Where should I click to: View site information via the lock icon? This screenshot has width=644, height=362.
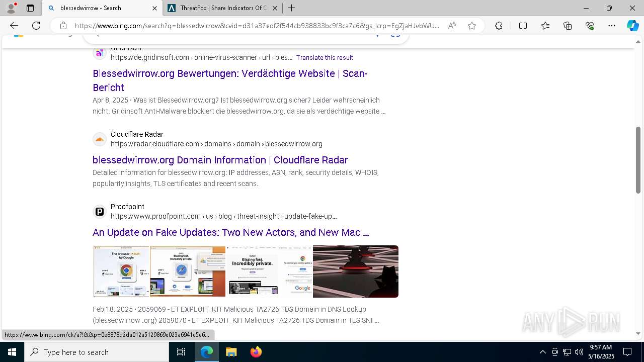click(x=63, y=26)
